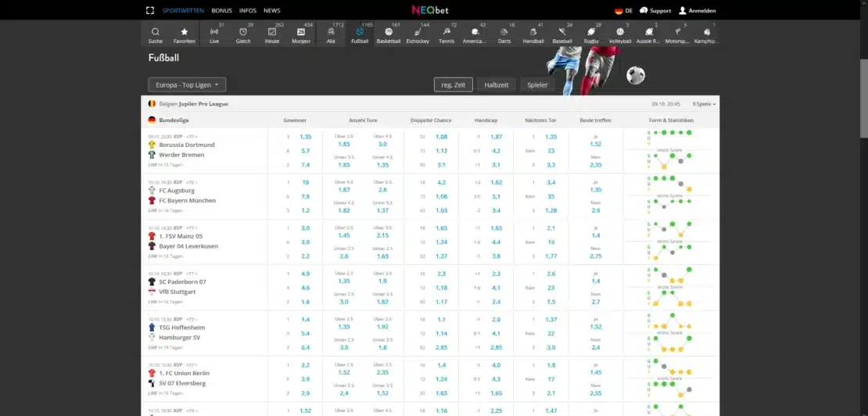The image size is (868, 416).
Task: Select Paderborn win odds 4.9
Action: click(x=306, y=274)
